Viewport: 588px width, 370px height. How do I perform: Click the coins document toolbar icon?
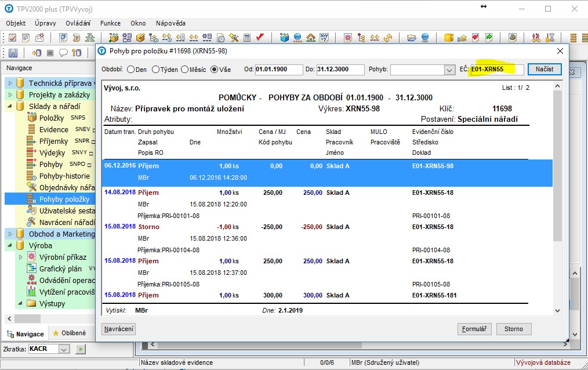[x=512, y=38]
